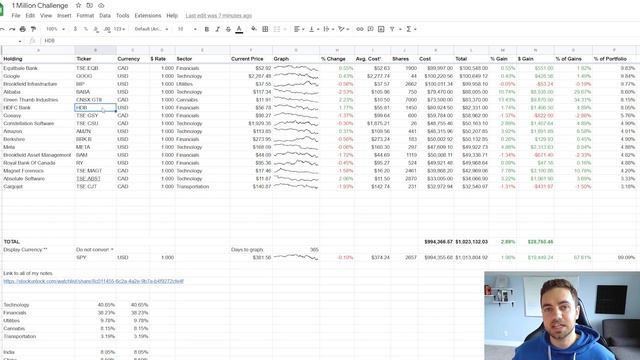This screenshot has height=360, width=640.
Task: Check cloud save status icon
Action: coord(101,6)
